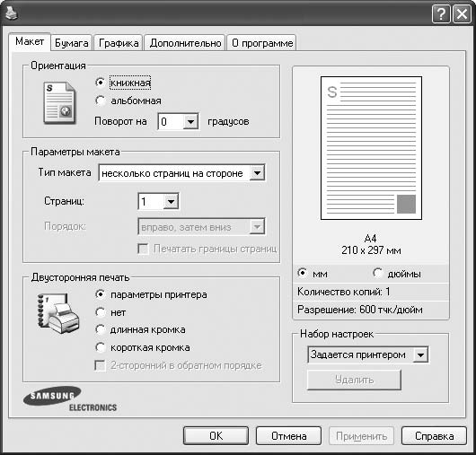Switch to the Графика tab

coord(119,43)
